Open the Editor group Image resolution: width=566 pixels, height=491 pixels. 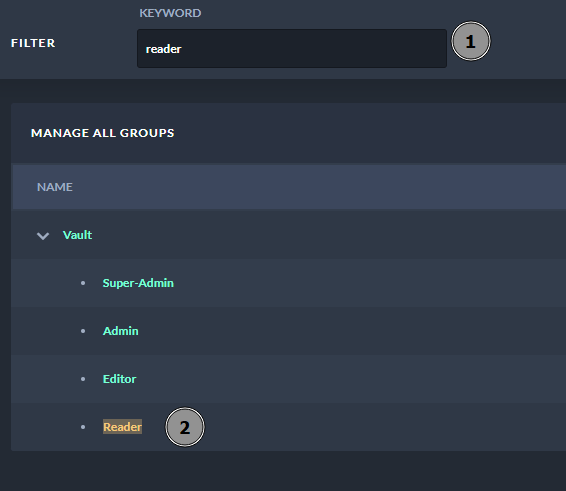pyautogui.click(x=119, y=379)
